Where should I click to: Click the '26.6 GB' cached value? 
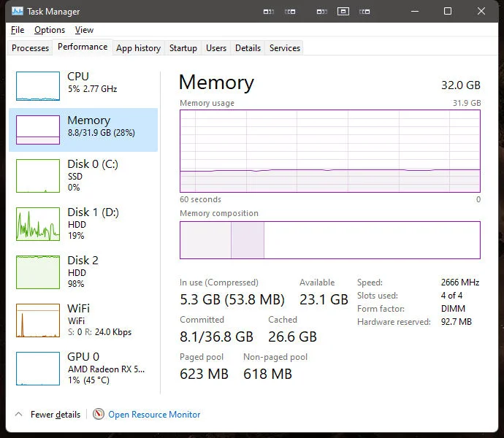point(292,337)
